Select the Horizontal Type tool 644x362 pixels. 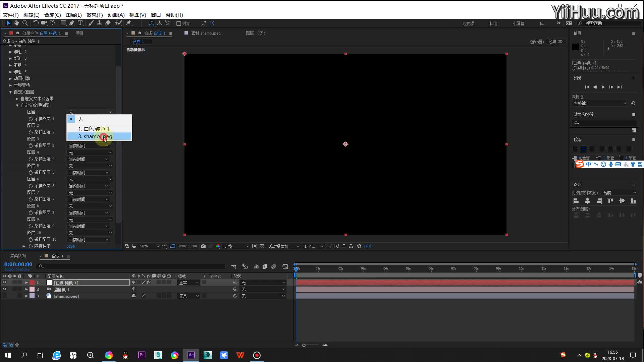pyautogui.click(x=80, y=23)
